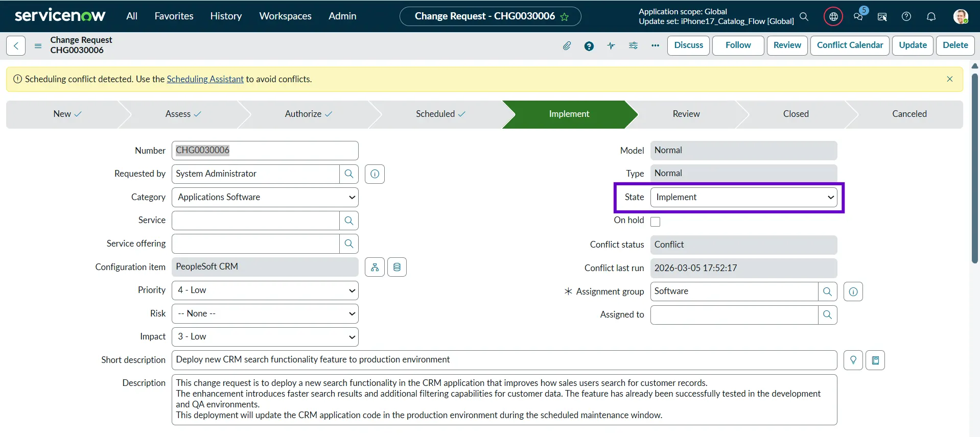The width and height of the screenshot is (980, 437).
Task: Open more options ellipsis menu
Action: tap(655, 46)
